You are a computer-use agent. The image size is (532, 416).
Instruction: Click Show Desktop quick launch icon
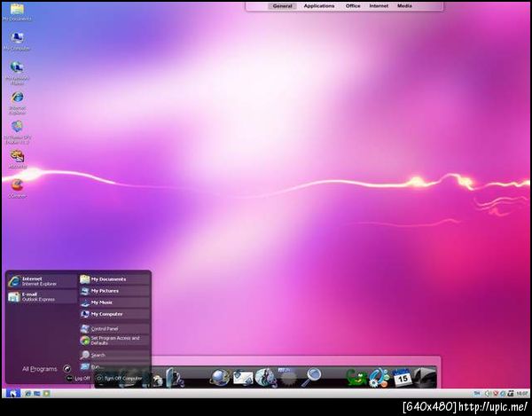pyautogui.click(x=37, y=394)
